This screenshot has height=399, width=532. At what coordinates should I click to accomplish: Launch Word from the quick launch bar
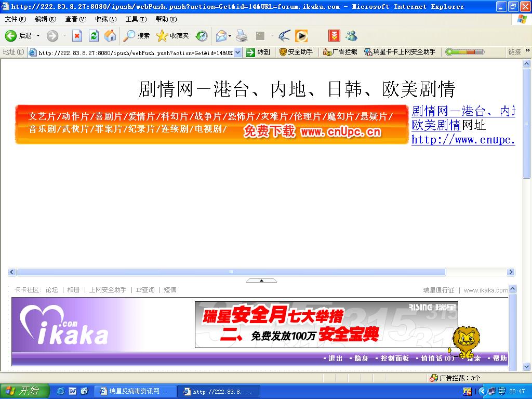(73, 392)
